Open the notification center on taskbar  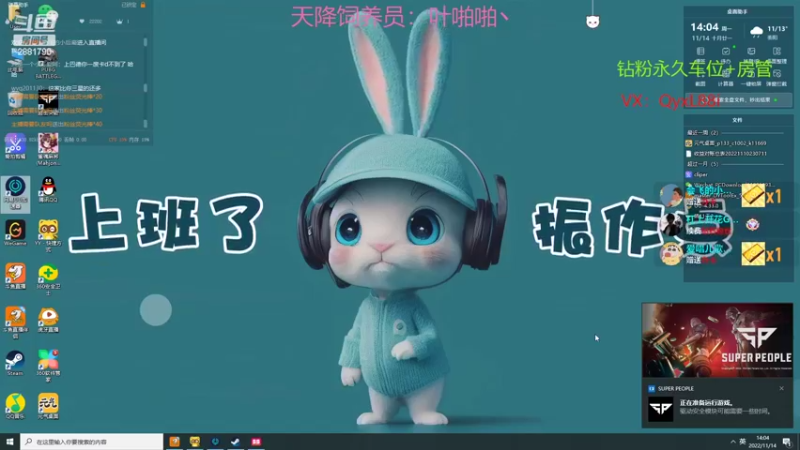pos(787,441)
